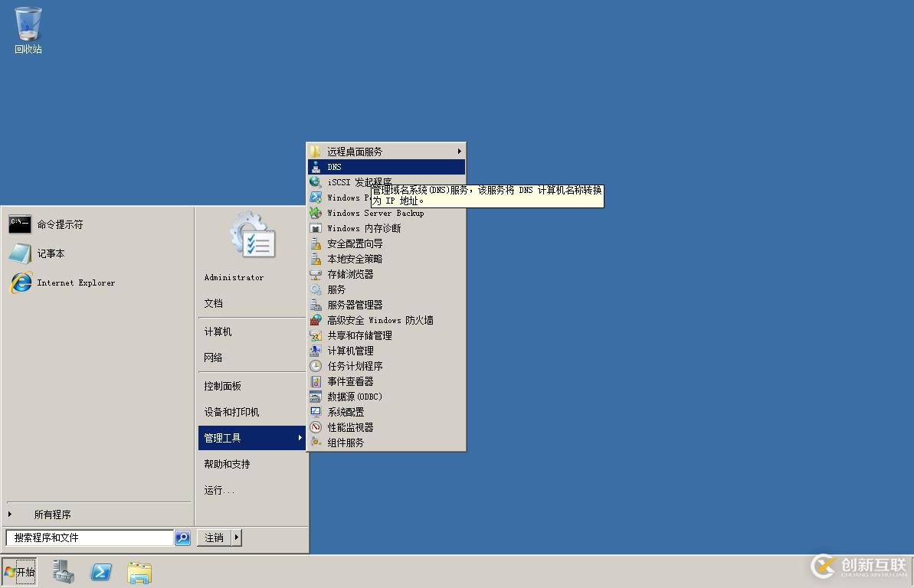This screenshot has width=914, height=588.
Task: Click the search magnifier button
Action: click(x=182, y=537)
